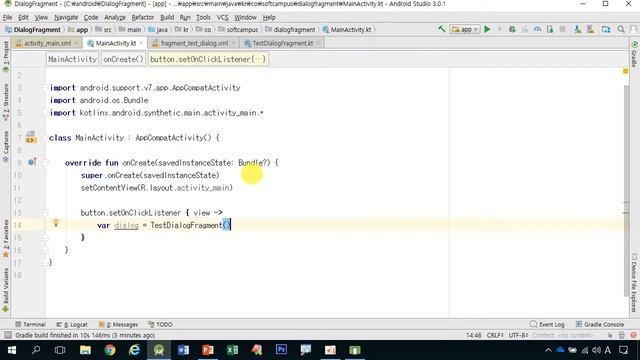Open the VCS menu

point(222,18)
